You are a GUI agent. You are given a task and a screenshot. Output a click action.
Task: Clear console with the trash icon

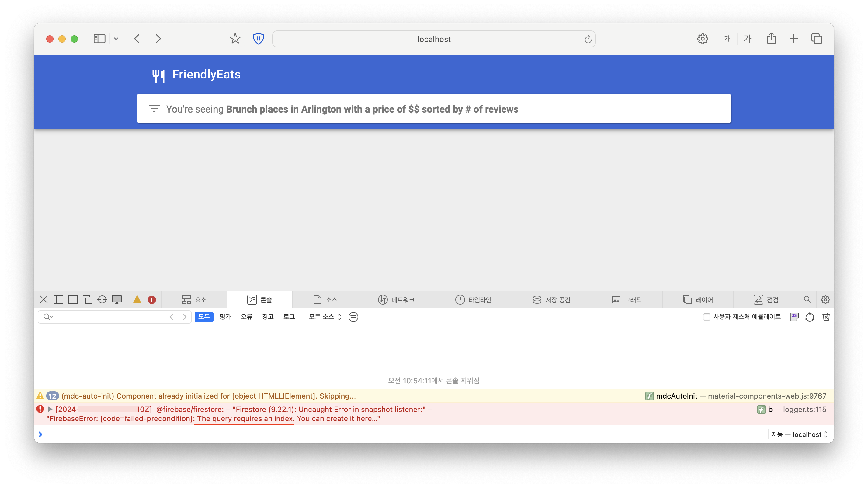pos(826,317)
